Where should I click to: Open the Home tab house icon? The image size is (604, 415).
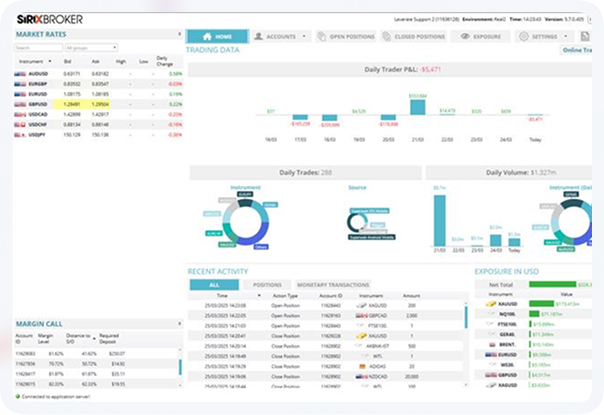207,37
